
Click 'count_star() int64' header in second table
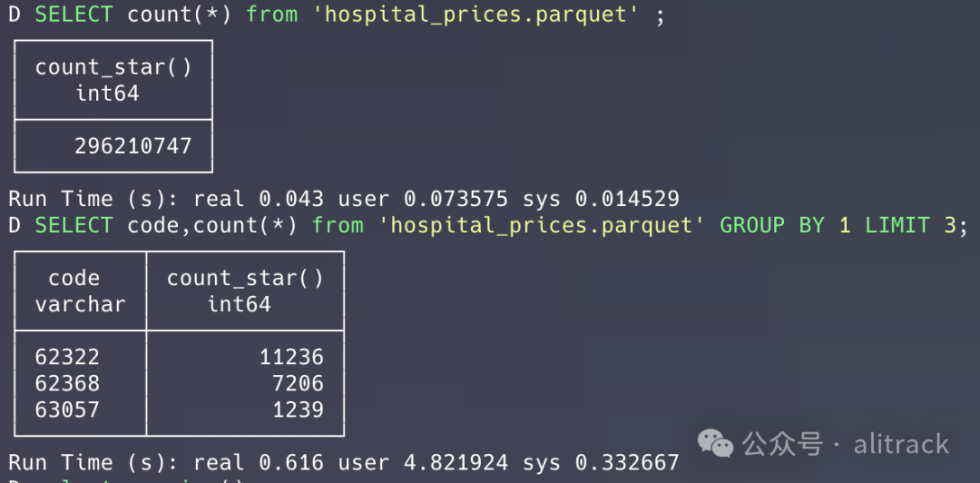244,291
